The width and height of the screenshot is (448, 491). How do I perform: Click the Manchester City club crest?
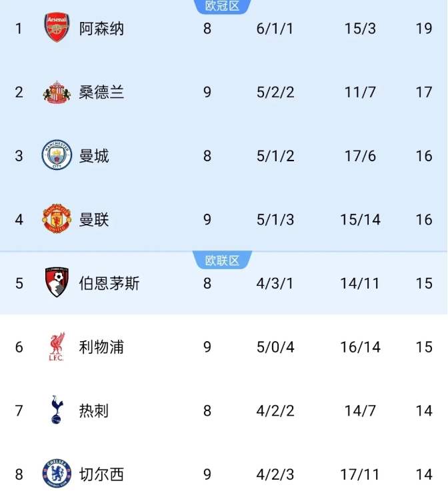coord(57,156)
